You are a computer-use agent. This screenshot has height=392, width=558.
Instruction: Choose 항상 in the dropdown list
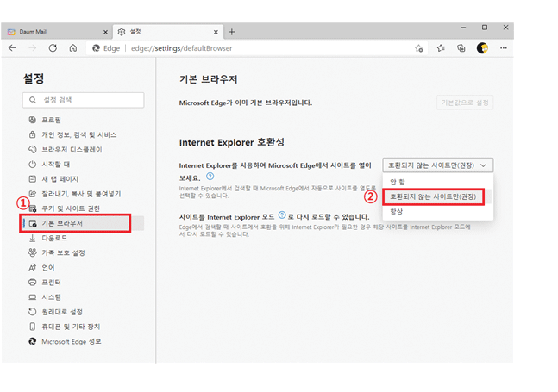(x=438, y=211)
